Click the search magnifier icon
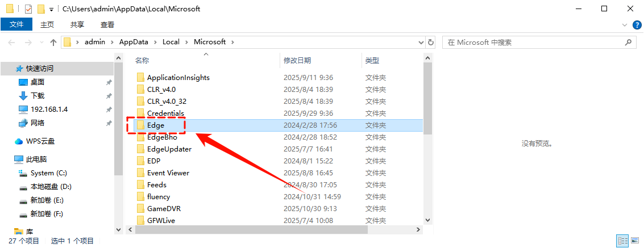The height and width of the screenshot is (248, 644). pos(628,42)
